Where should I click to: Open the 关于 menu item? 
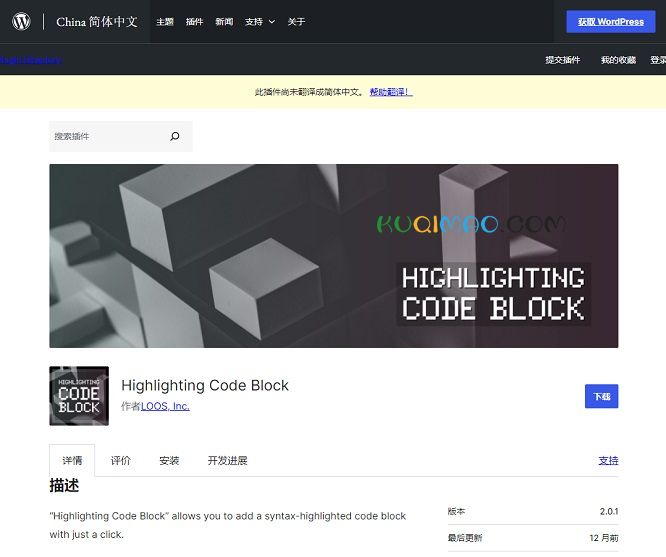tap(297, 22)
